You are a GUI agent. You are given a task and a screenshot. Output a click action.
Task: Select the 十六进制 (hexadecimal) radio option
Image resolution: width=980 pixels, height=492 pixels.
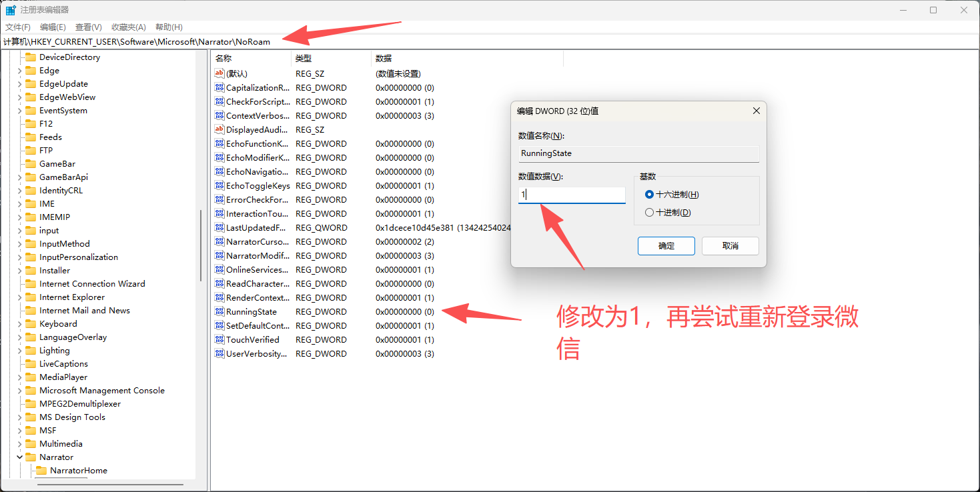(x=649, y=195)
